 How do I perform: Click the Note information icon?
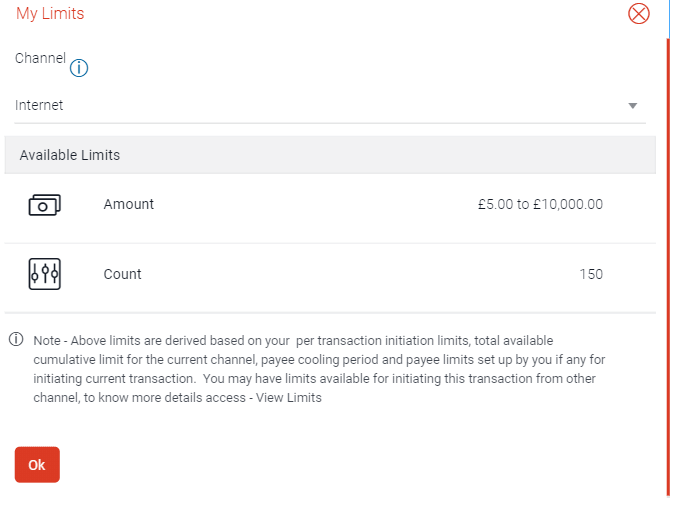16,340
